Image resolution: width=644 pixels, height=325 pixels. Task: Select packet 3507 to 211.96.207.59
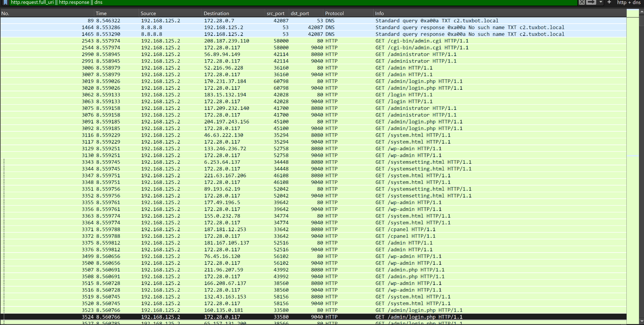coord(313,270)
